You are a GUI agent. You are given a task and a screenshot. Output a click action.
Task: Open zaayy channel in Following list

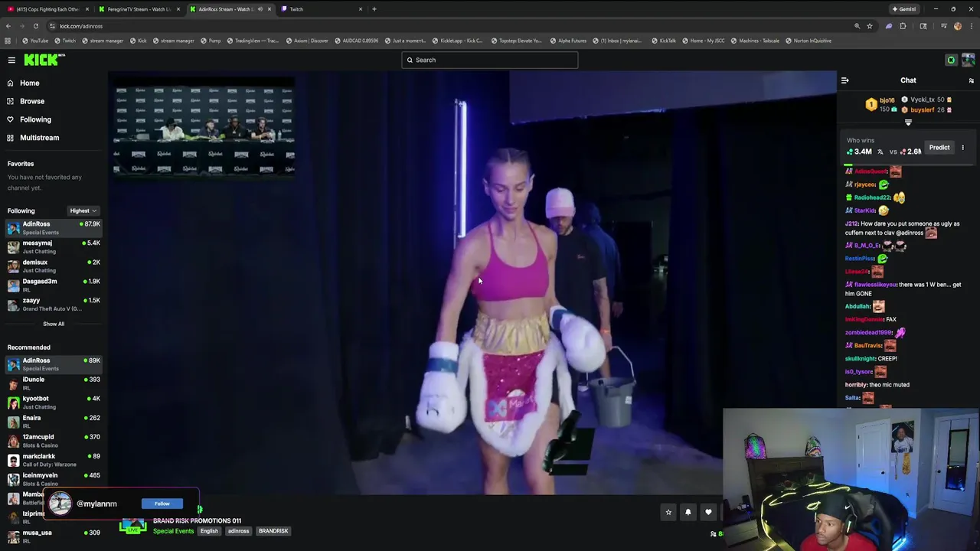[x=54, y=304]
